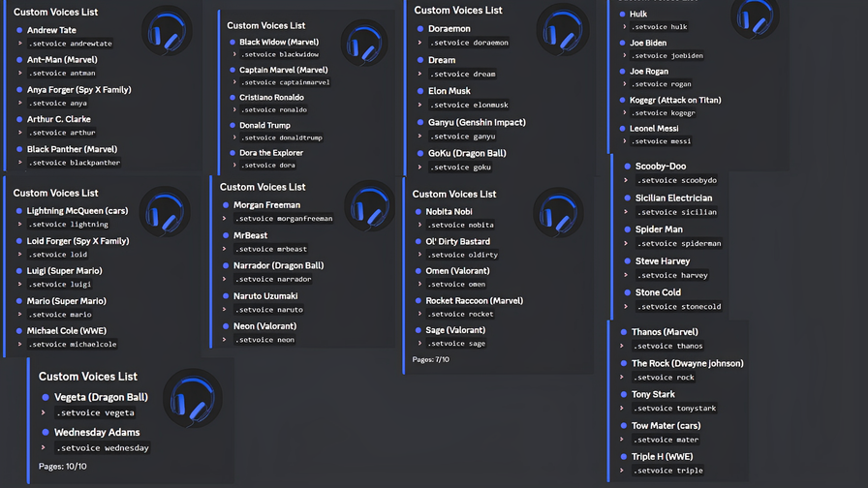The height and width of the screenshot is (488, 868).
Task: Click the '.setvoice loid' command
Action: pyautogui.click(x=57, y=255)
